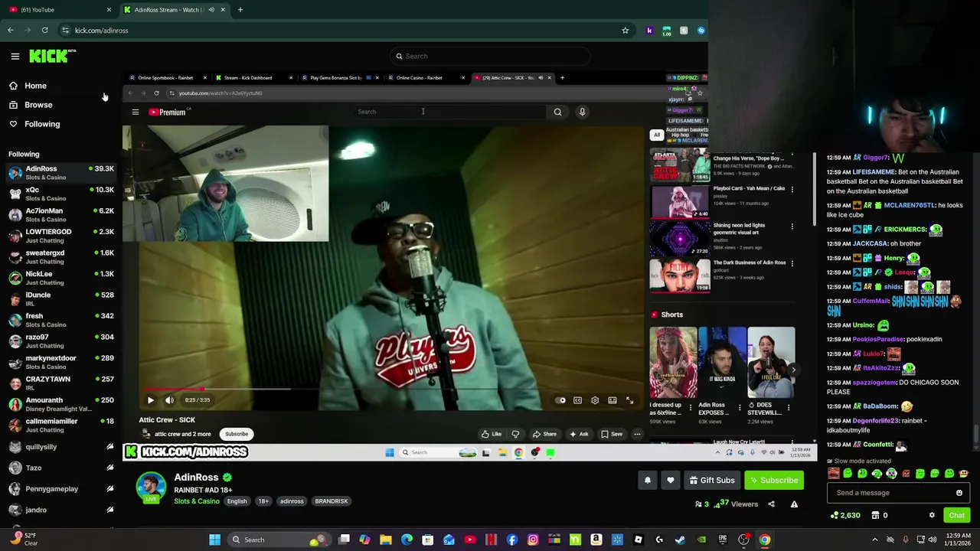This screenshot has height=551, width=980.
Task: Open the Kick extension icon in toolbar
Action: [649, 31]
